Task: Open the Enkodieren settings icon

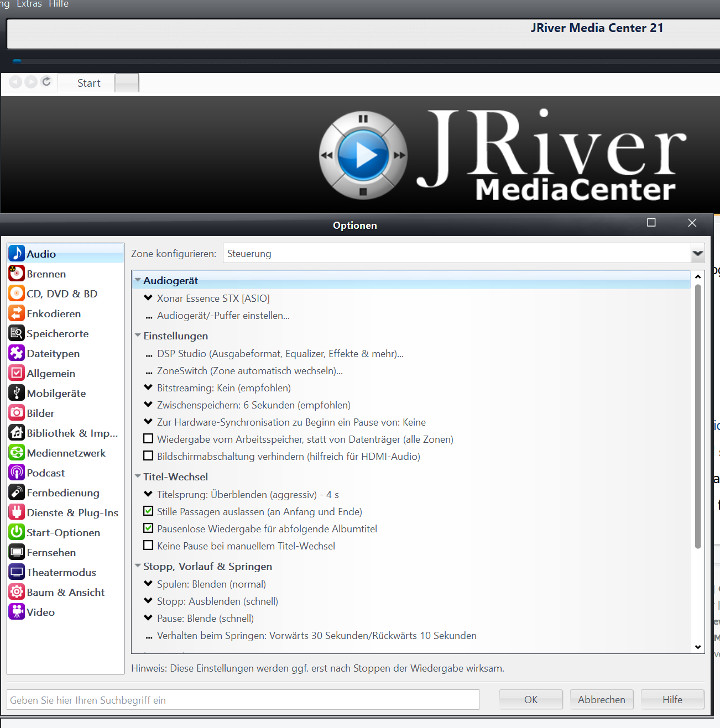Action: [17, 313]
